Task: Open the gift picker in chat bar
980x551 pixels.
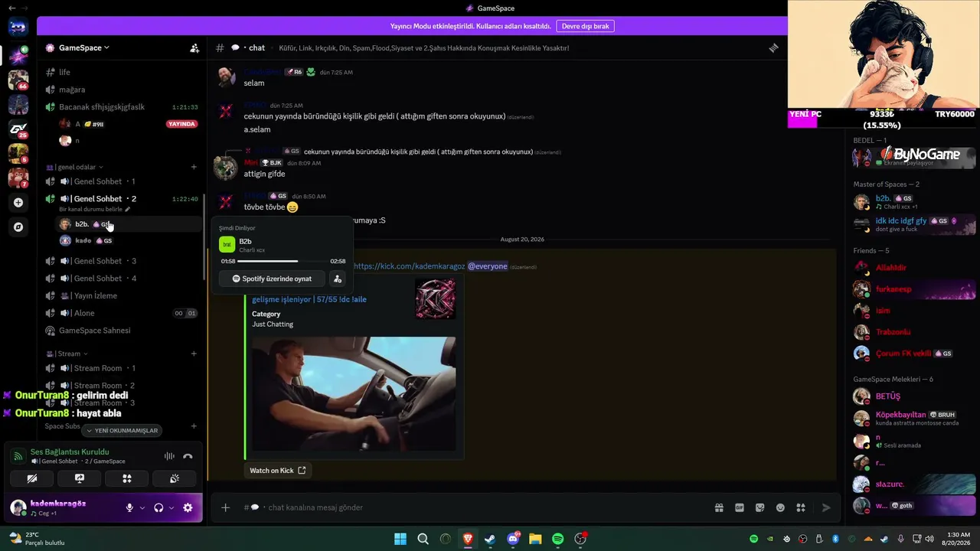Action: tap(719, 507)
